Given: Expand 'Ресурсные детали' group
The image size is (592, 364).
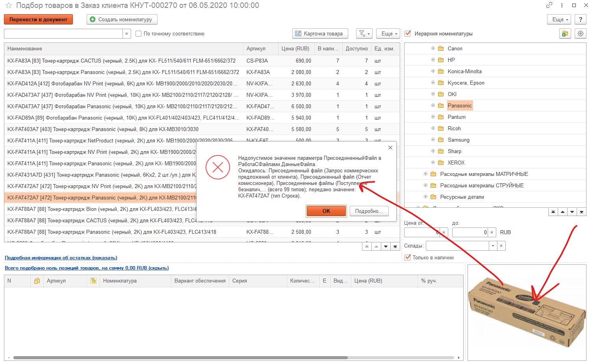Looking at the screenshot, I should 425,197.
